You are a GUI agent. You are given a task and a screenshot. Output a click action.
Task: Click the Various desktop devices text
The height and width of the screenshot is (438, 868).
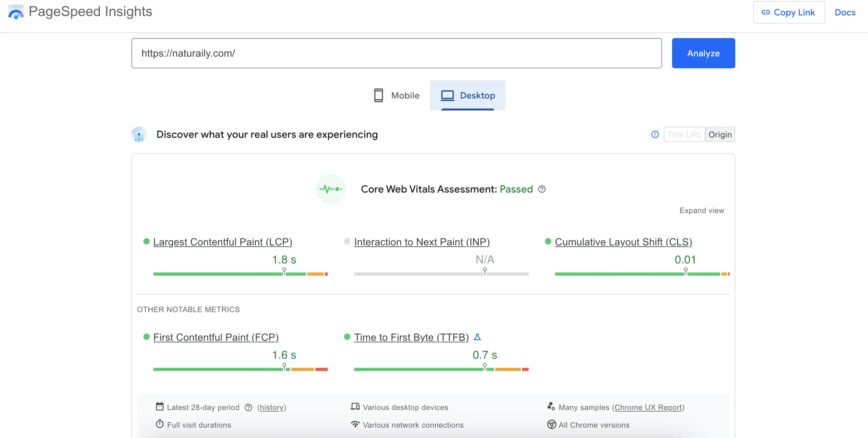click(405, 408)
